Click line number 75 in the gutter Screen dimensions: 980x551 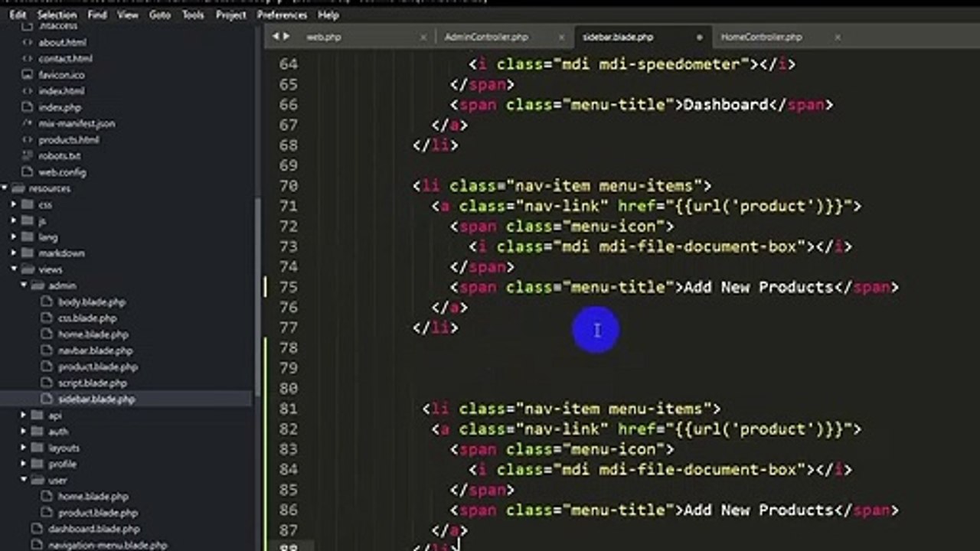[289, 287]
